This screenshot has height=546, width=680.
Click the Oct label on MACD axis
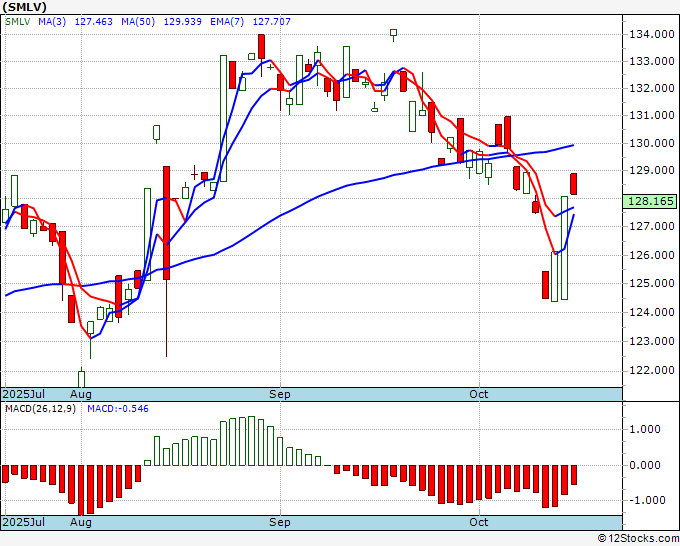tap(479, 522)
